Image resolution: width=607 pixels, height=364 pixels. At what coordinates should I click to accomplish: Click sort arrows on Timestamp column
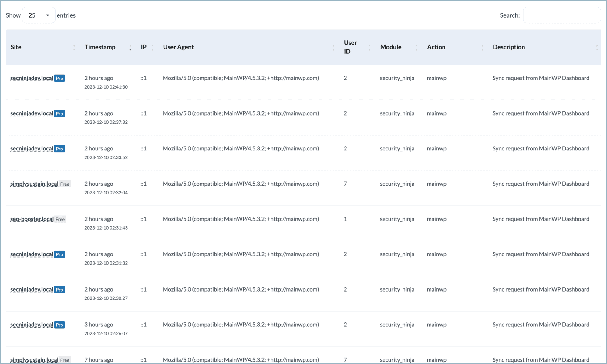point(130,47)
